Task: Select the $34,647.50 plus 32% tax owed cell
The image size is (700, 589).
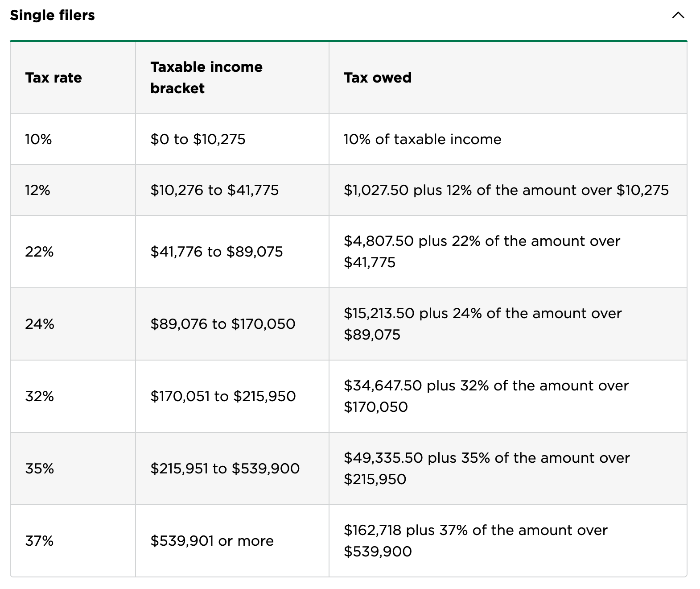Action: coord(486,396)
